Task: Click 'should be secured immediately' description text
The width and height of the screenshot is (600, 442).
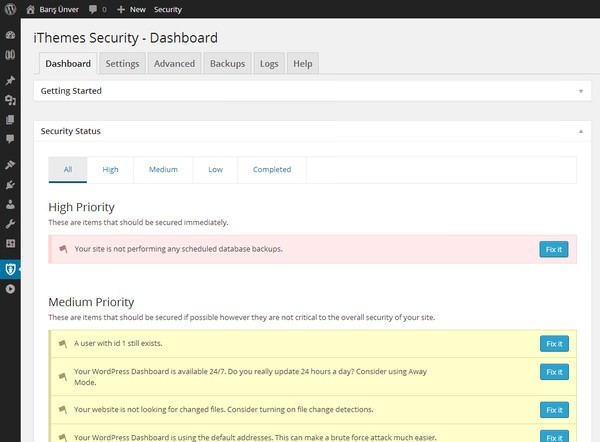Action: 138,222
